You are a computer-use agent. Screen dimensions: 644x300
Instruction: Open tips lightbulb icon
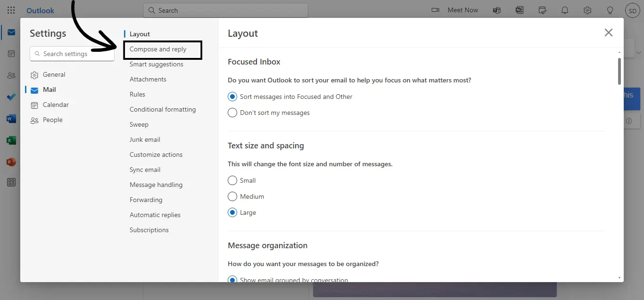(610, 10)
